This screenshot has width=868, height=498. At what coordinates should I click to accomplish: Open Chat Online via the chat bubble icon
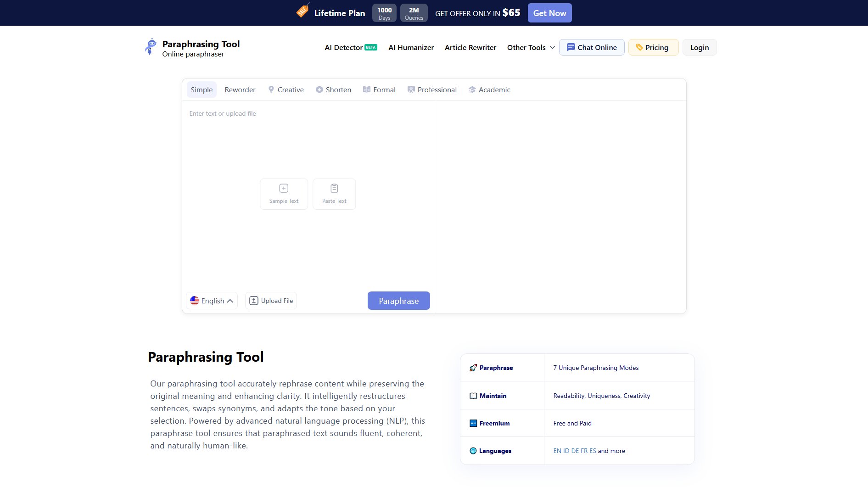(x=571, y=47)
